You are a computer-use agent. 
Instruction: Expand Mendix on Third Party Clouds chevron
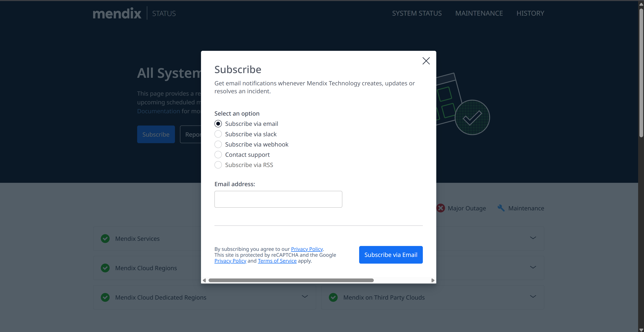(533, 297)
